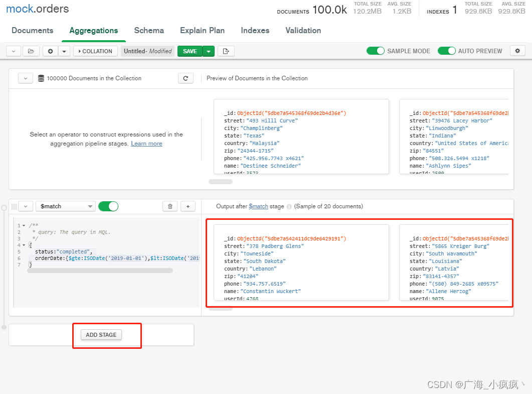
Task: Delete the $match stage with trash icon
Action: click(x=170, y=206)
